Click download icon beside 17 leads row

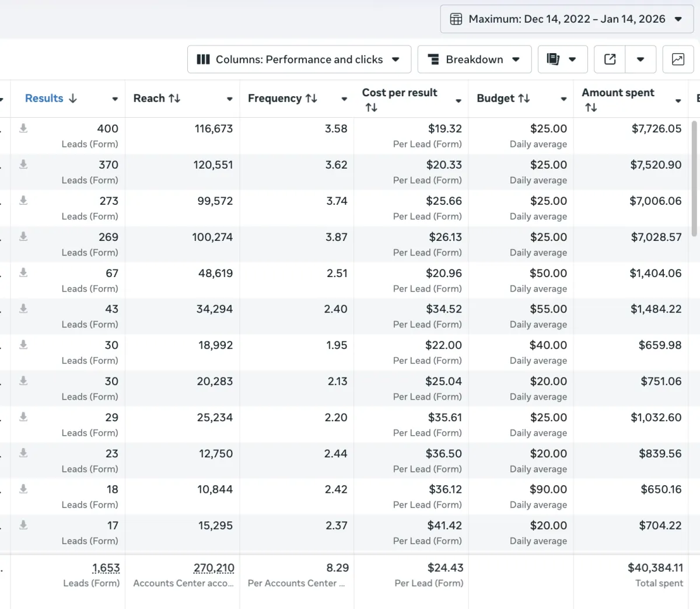23,525
